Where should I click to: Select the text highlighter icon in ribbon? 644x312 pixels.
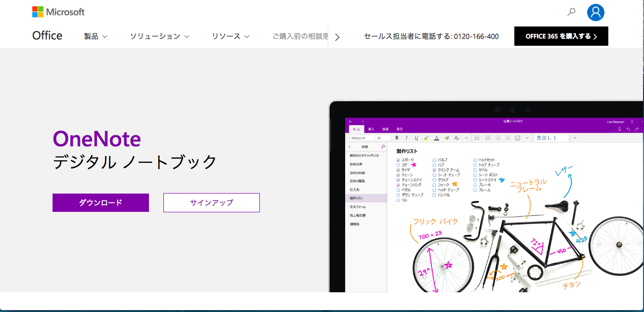(x=427, y=138)
